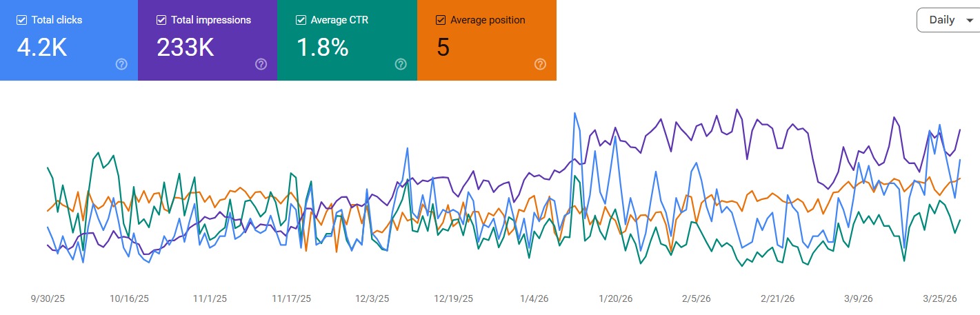This screenshot has height=315, width=980.
Task: Click the 3/25/26 date label
Action: [x=941, y=299]
